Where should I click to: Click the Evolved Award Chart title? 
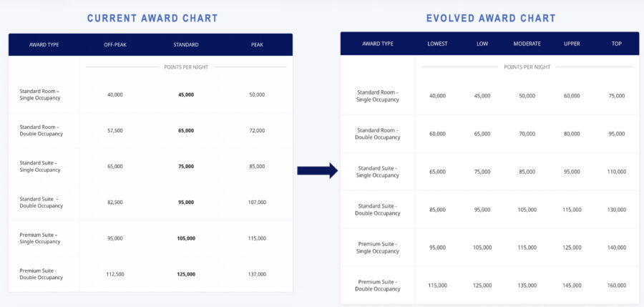pos(490,18)
